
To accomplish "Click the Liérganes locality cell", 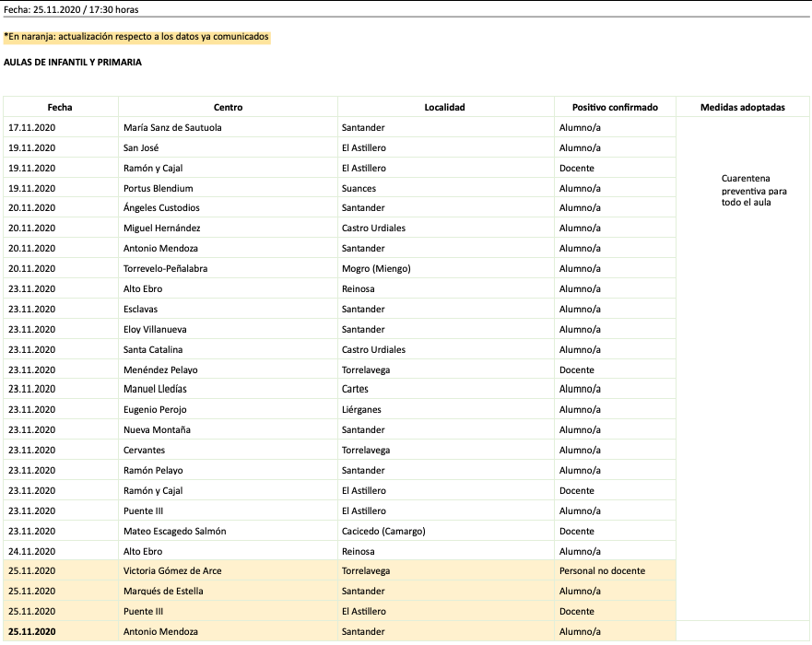I will coord(360,409).
